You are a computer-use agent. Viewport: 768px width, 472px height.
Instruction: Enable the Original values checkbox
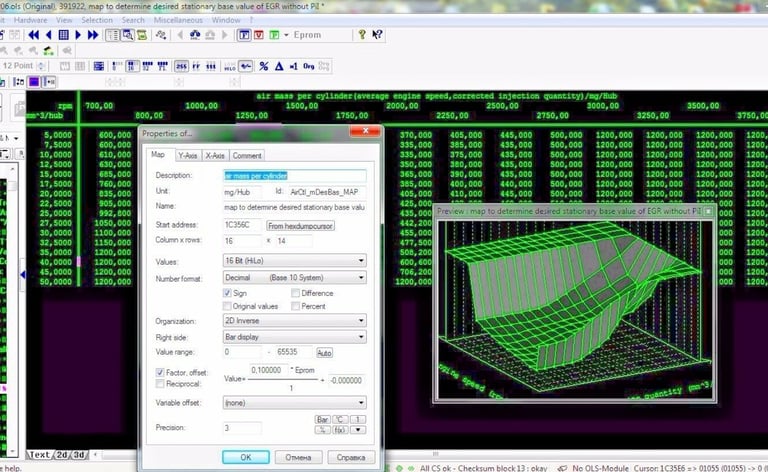227,306
